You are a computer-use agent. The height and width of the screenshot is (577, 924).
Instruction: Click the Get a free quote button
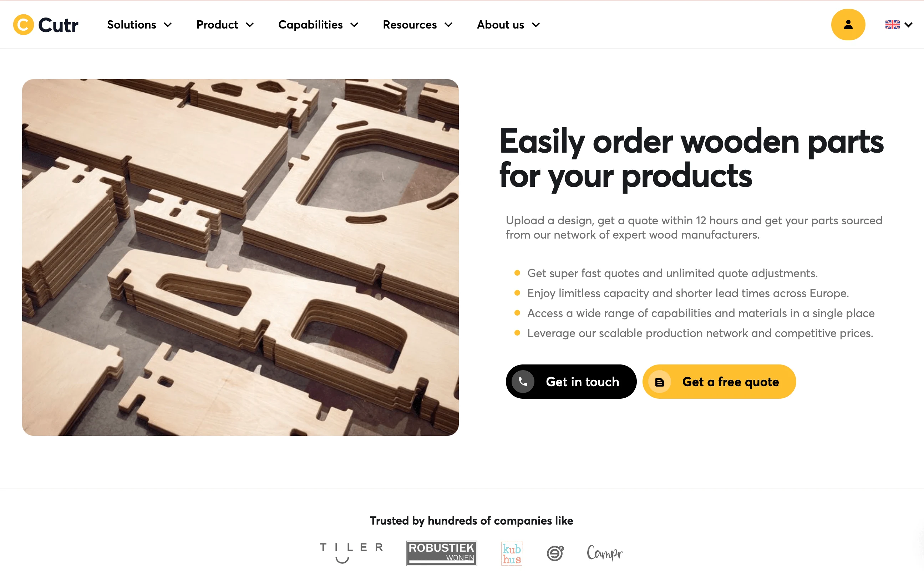point(719,382)
